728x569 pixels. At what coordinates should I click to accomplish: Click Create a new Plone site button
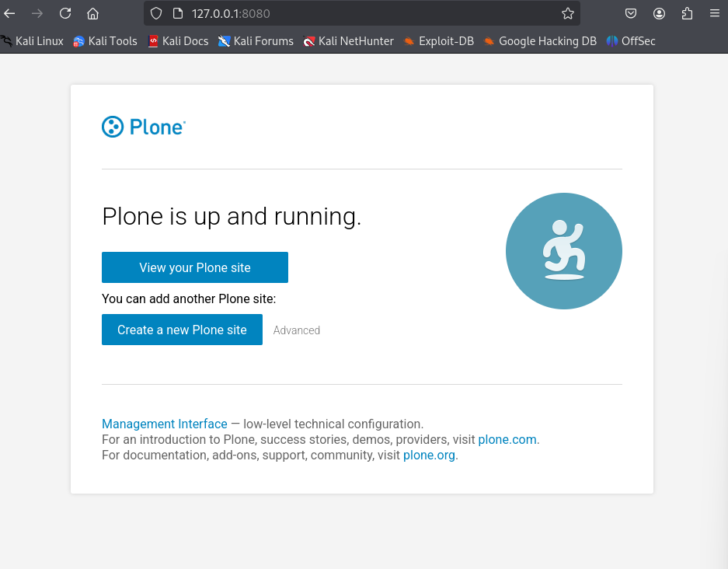coord(182,330)
